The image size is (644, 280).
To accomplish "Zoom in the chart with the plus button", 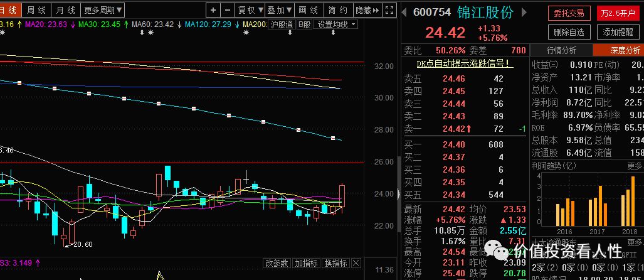I will point(213,10).
